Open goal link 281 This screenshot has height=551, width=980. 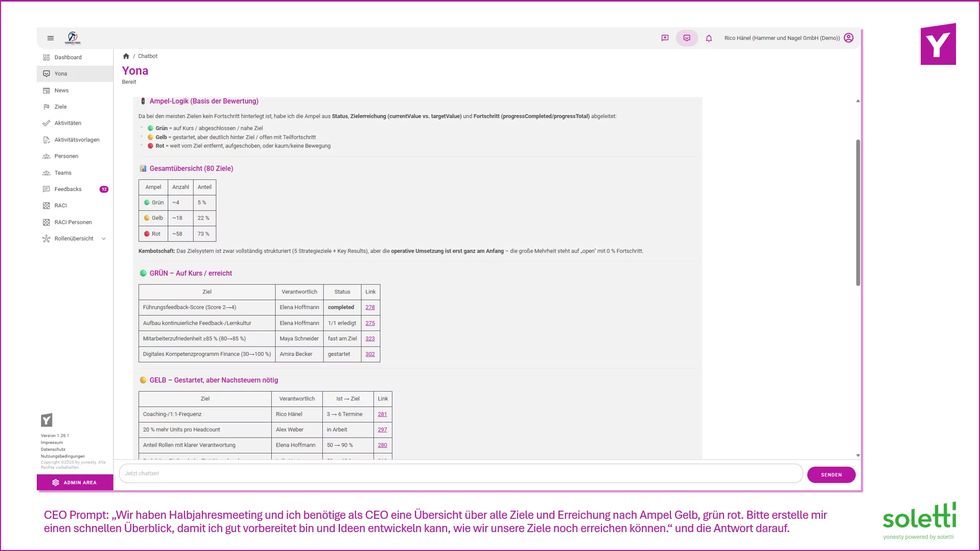click(382, 414)
